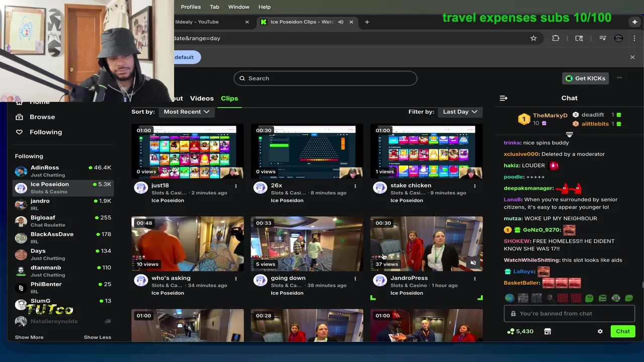The height and width of the screenshot is (362, 644).
Task: Click the channel points 5,430 balance
Action: pyautogui.click(x=520, y=331)
